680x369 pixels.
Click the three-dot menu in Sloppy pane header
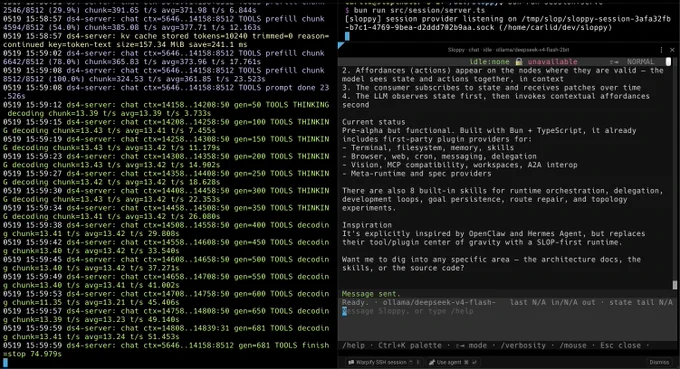coord(661,50)
